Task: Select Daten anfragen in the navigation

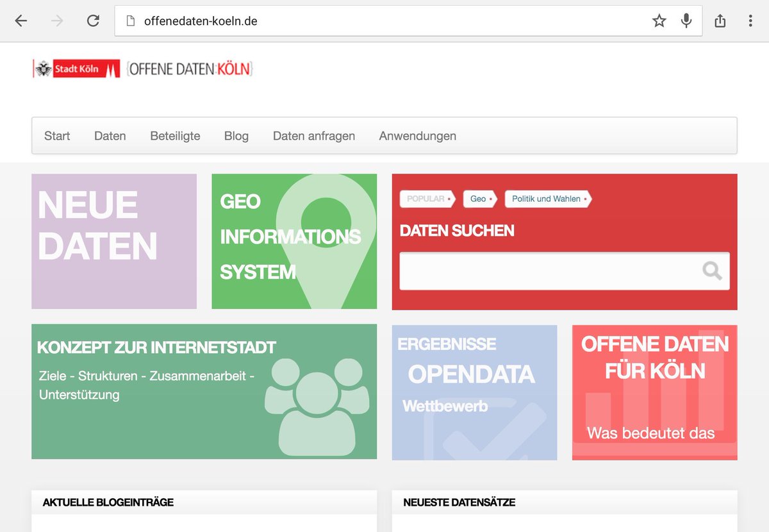Action: pos(314,136)
